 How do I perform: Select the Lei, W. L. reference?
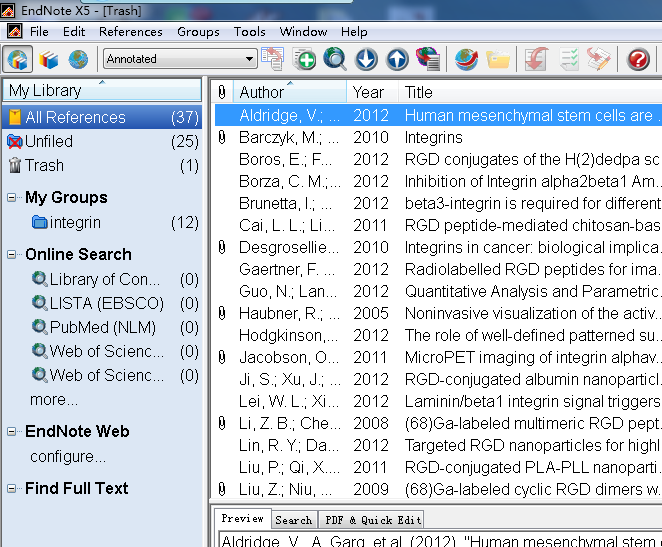click(438, 401)
